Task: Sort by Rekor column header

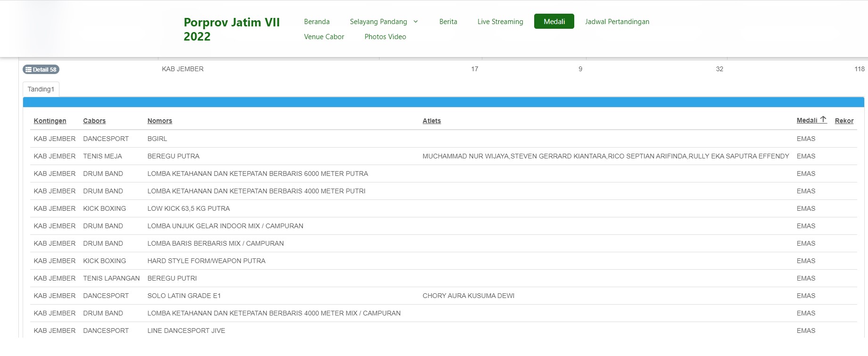Action: 843,121
